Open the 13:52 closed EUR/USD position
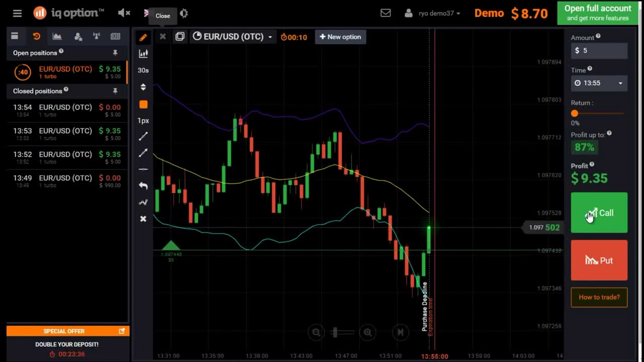 click(x=67, y=157)
